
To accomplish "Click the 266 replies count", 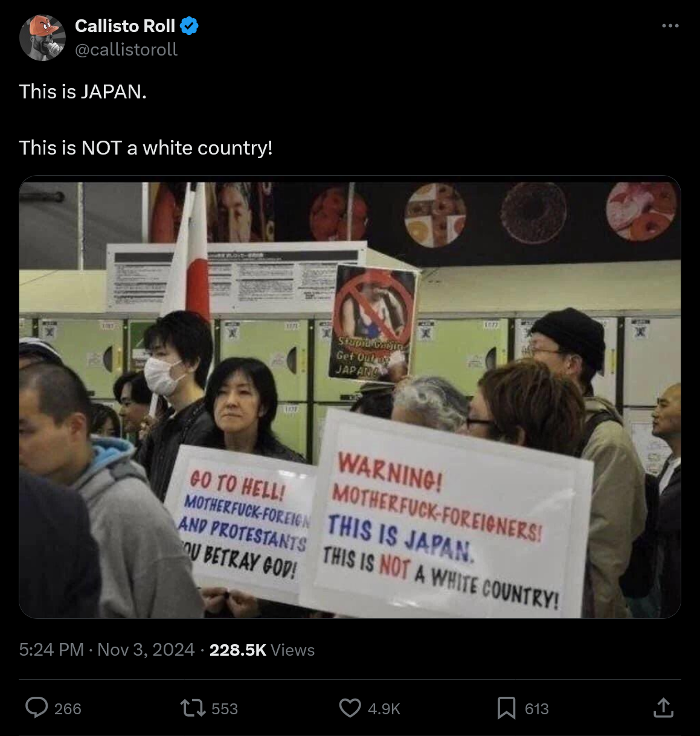I will coord(68,709).
